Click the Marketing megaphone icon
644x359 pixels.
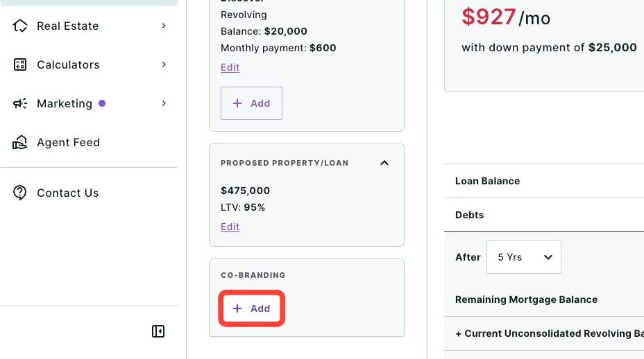(x=19, y=103)
